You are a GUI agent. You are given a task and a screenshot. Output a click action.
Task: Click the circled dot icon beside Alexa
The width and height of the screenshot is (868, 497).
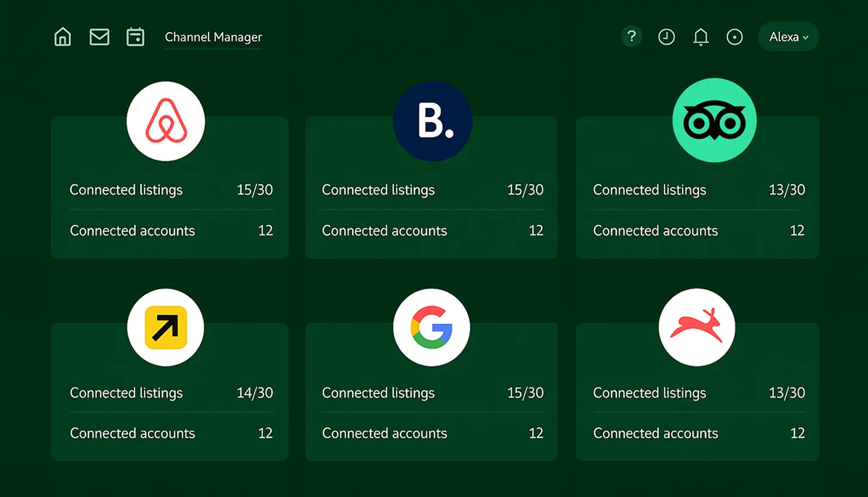[735, 37]
